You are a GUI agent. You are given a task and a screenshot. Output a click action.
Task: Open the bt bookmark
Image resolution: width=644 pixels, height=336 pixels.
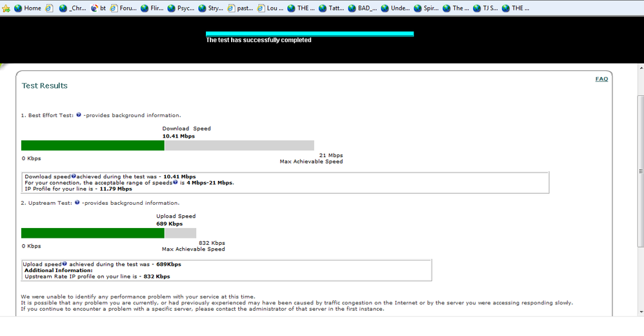98,8
